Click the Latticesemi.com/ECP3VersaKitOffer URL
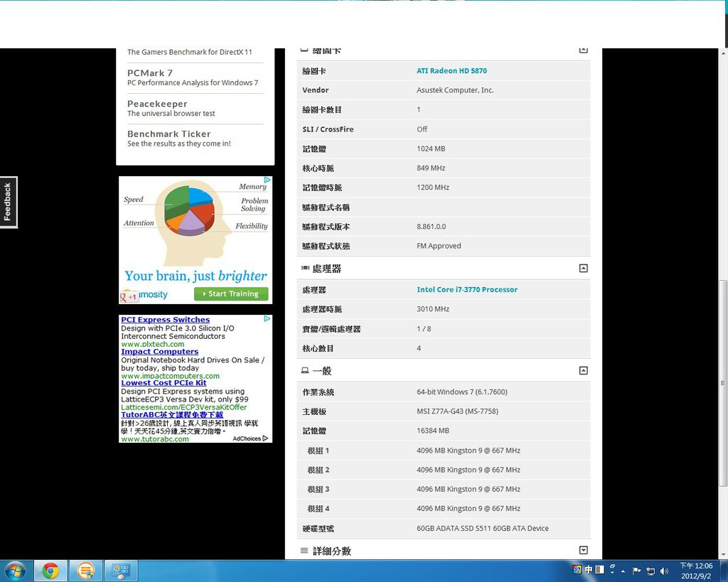 point(184,407)
